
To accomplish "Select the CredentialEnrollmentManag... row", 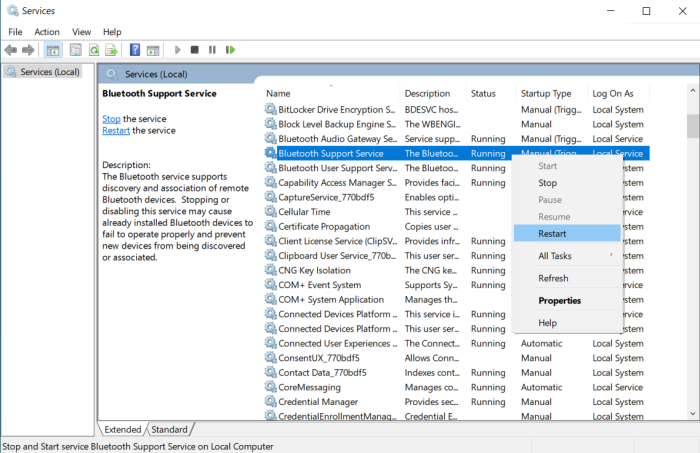I will click(456, 416).
